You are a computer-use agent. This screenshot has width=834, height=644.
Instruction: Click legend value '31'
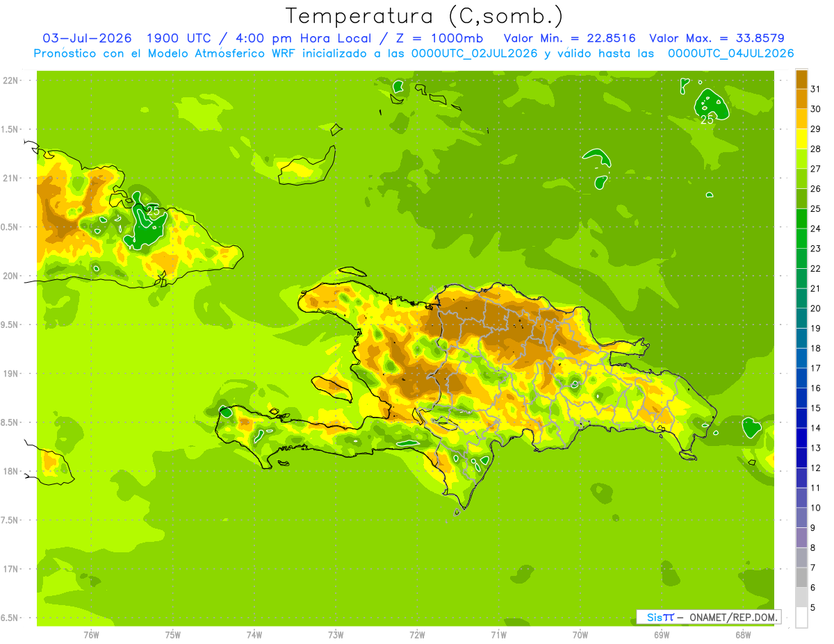815,89
